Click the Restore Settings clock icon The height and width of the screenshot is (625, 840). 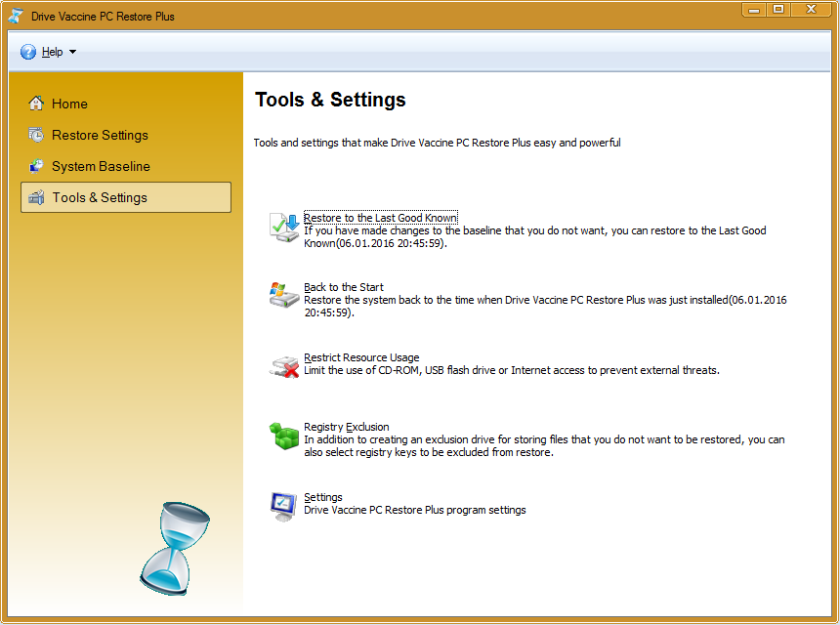pyautogui.click(x=36, y=135)
